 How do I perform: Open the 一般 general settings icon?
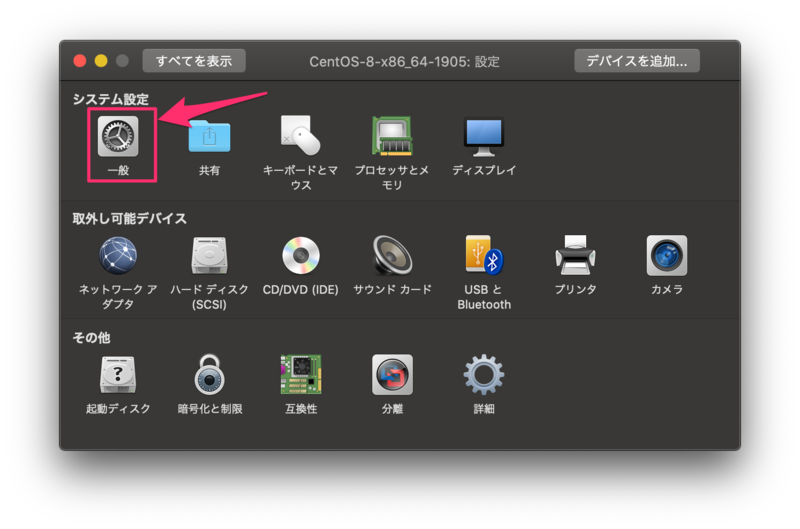coord(118,136)
